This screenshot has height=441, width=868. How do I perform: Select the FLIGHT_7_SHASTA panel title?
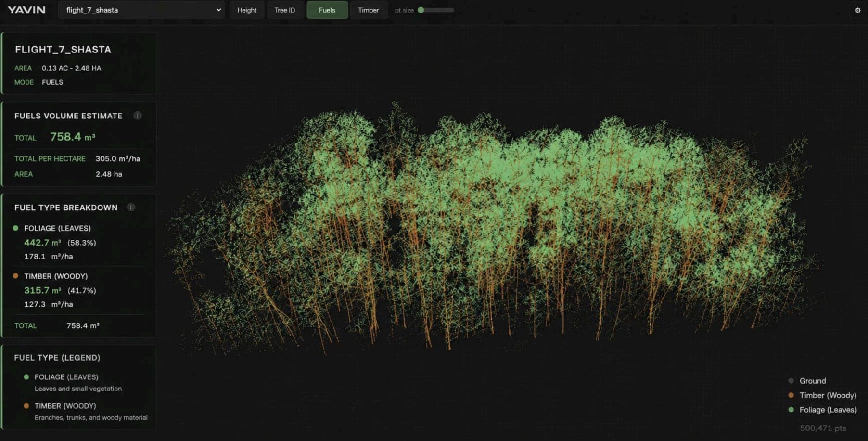pos(63,50)
